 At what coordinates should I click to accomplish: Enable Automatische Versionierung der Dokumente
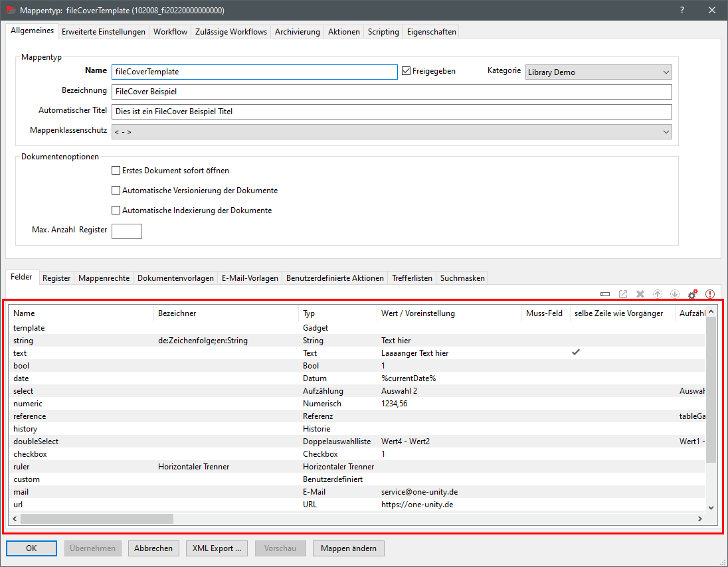pyautogui.click(x=116, y=191)
